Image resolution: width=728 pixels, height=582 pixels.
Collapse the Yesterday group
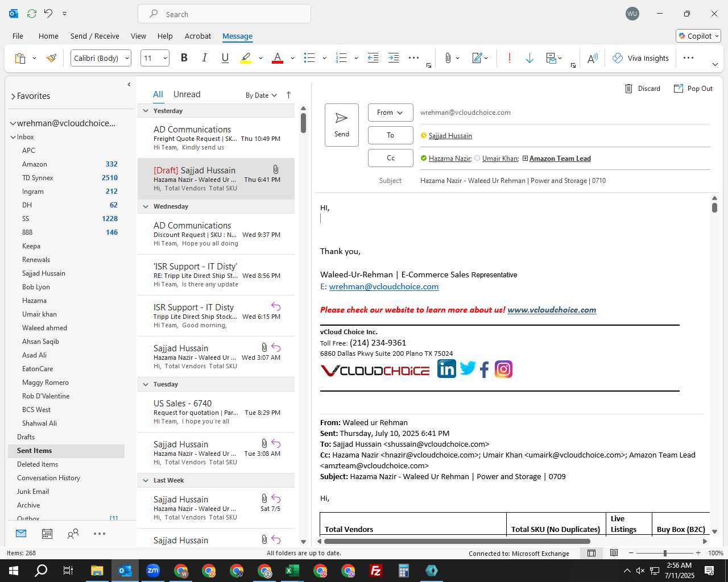point(146,111)
